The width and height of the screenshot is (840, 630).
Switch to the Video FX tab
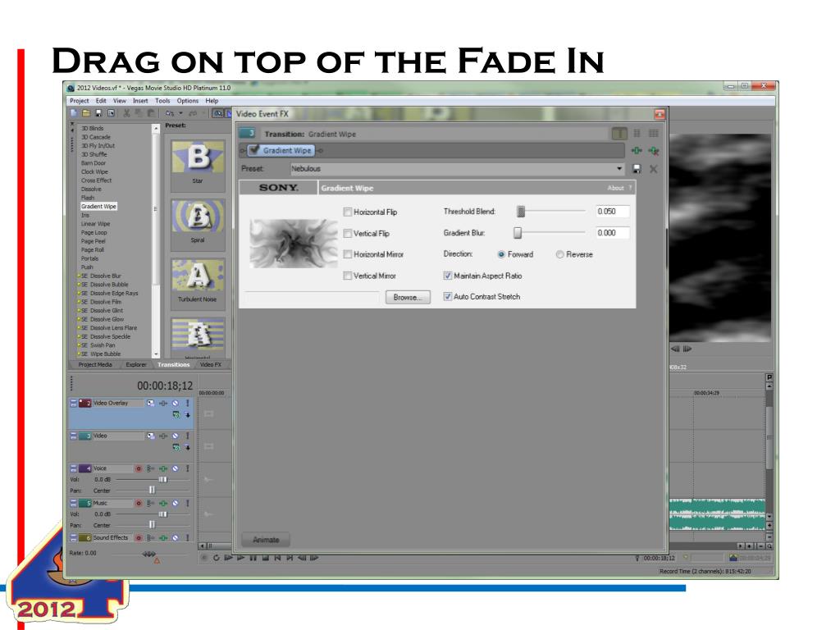click(x=211, y=365)
